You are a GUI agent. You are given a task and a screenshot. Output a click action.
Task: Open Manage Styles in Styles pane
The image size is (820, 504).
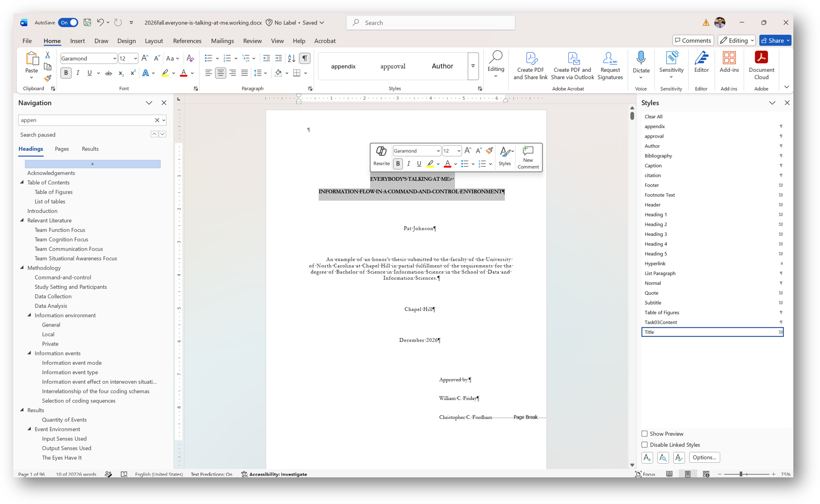[x=679, y=458]
